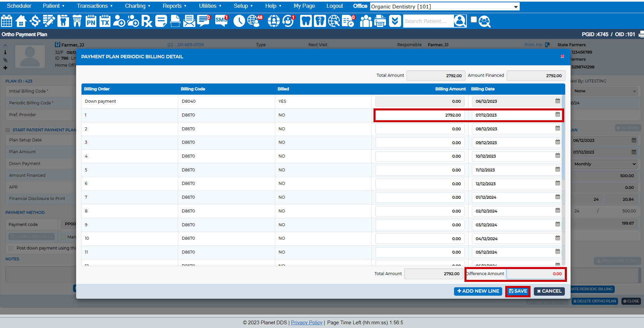Click the Search Patient input box

pos(428,21)
